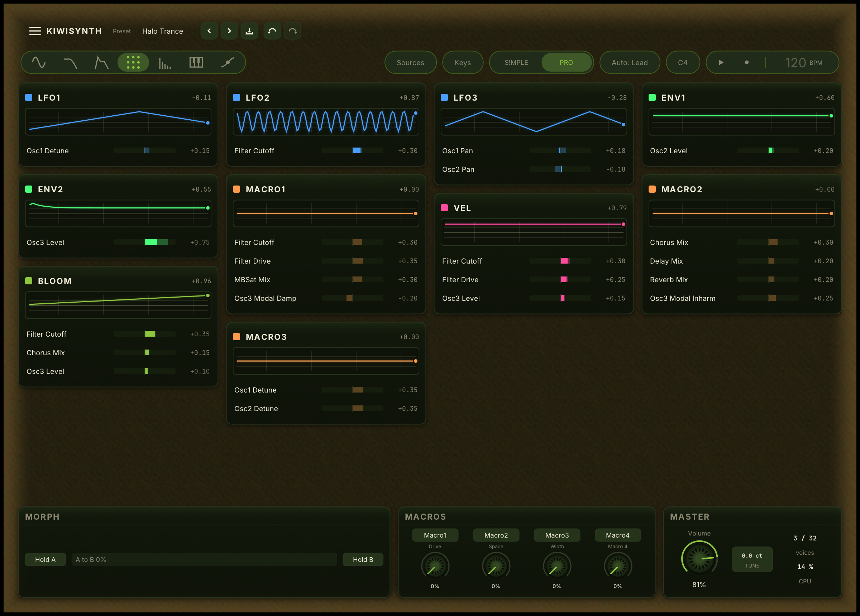Open the Macro4 assignment dropdown
Screen dimensions: 860x616
coord(618,535)
